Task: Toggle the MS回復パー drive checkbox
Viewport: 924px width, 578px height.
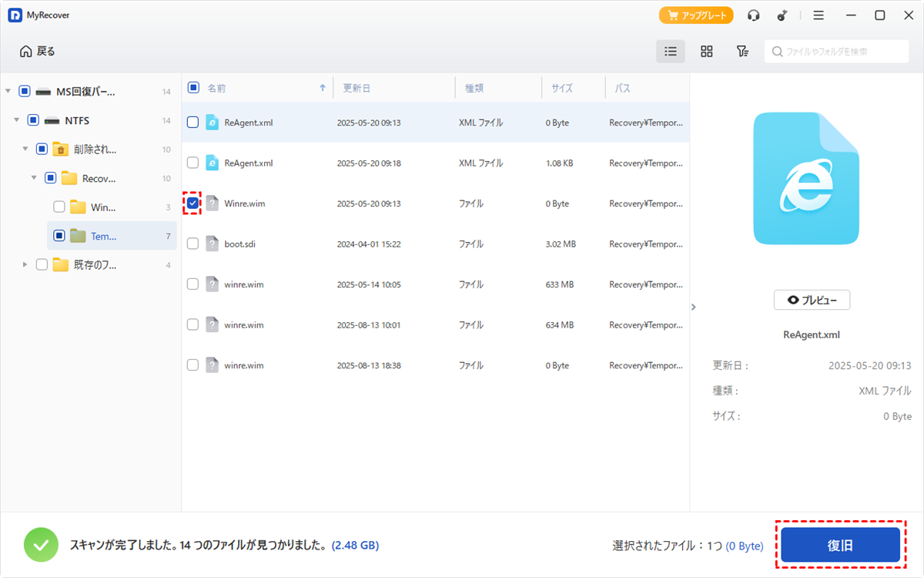Action: (x=25, y=92)
